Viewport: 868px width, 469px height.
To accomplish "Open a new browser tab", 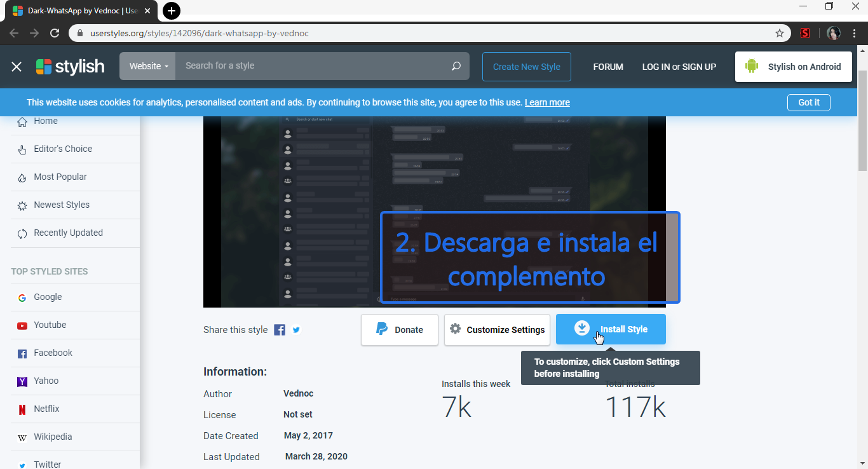I will coord(172,11).
